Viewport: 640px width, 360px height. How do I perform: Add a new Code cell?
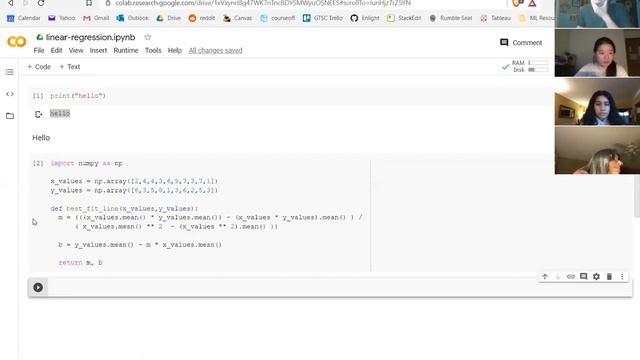[39, 67]
